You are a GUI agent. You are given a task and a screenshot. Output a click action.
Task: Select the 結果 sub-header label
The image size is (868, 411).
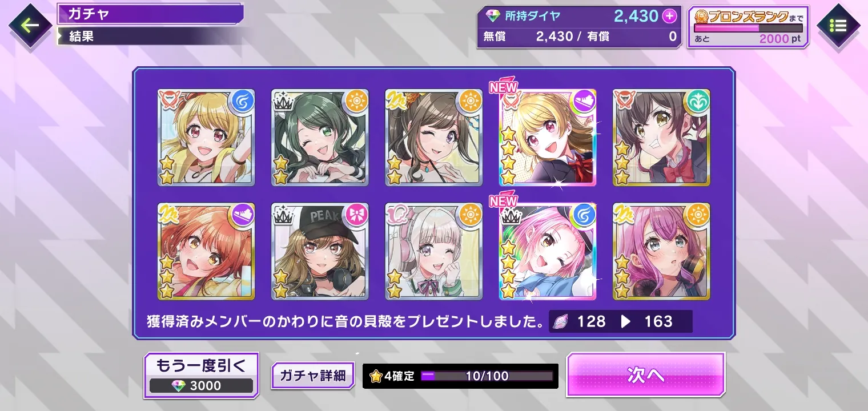[82, 37]
